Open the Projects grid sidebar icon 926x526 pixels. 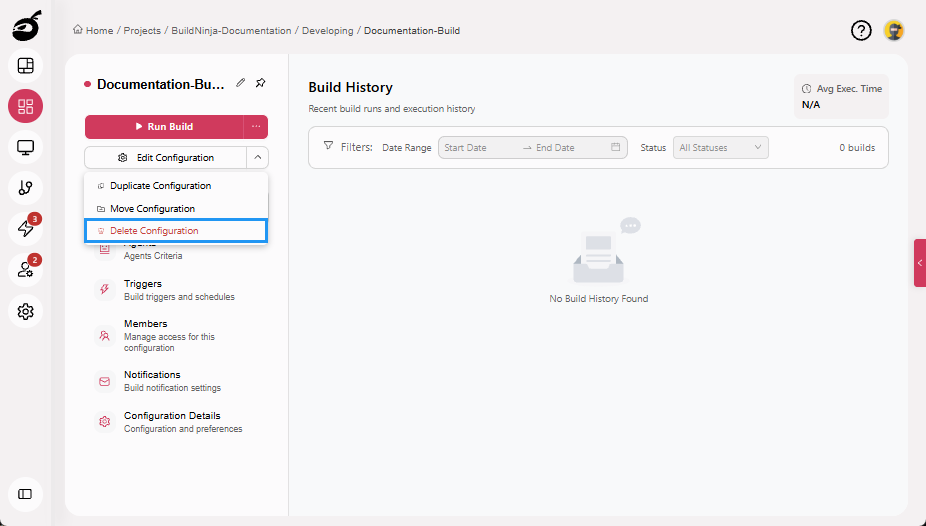pos(25,106)
